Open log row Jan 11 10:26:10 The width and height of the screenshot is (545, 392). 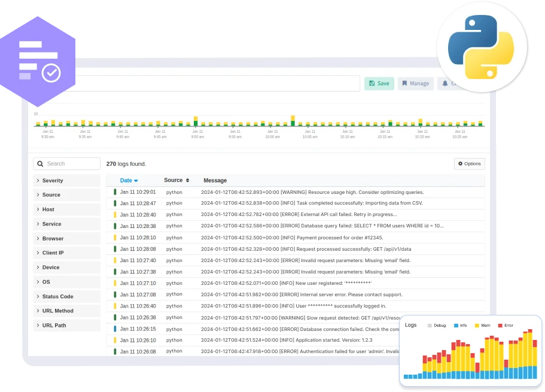[253, 340]
